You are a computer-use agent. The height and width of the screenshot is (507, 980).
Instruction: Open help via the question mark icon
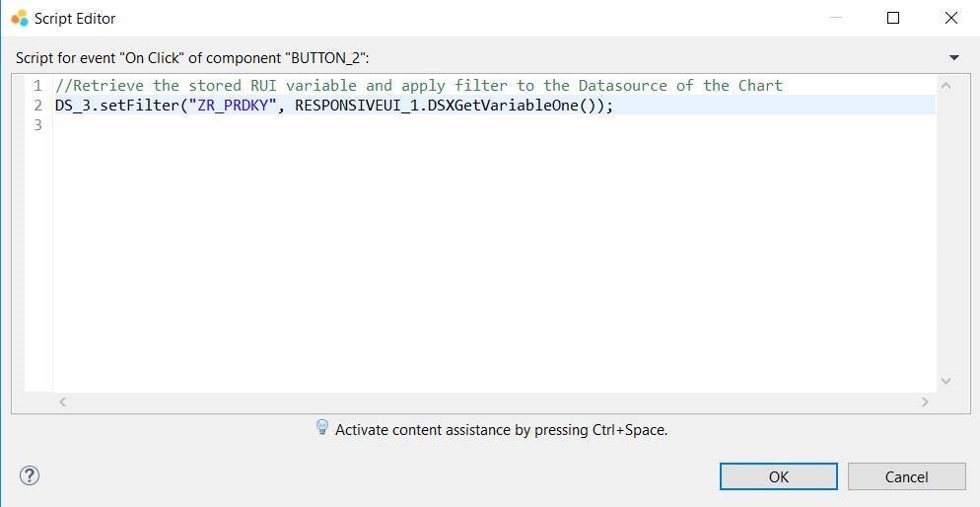click(x=30, y=475)
